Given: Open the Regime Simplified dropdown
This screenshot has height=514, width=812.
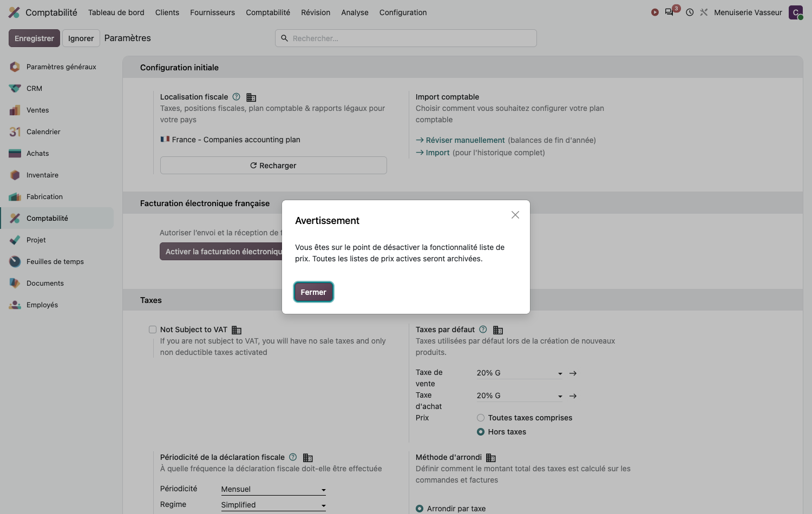Looking at the screenshot, I should point(273,505).
